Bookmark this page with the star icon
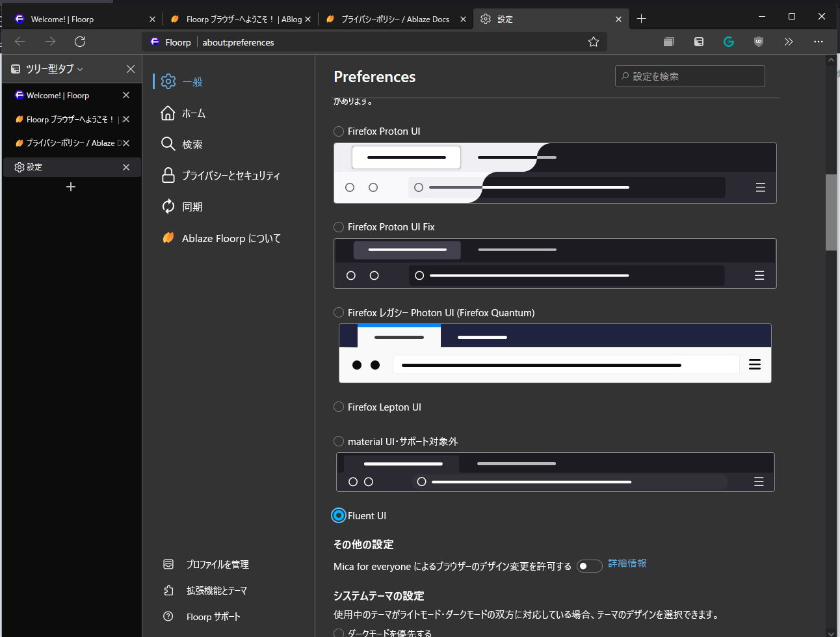The image size is (840, 637). coord(593,42)
